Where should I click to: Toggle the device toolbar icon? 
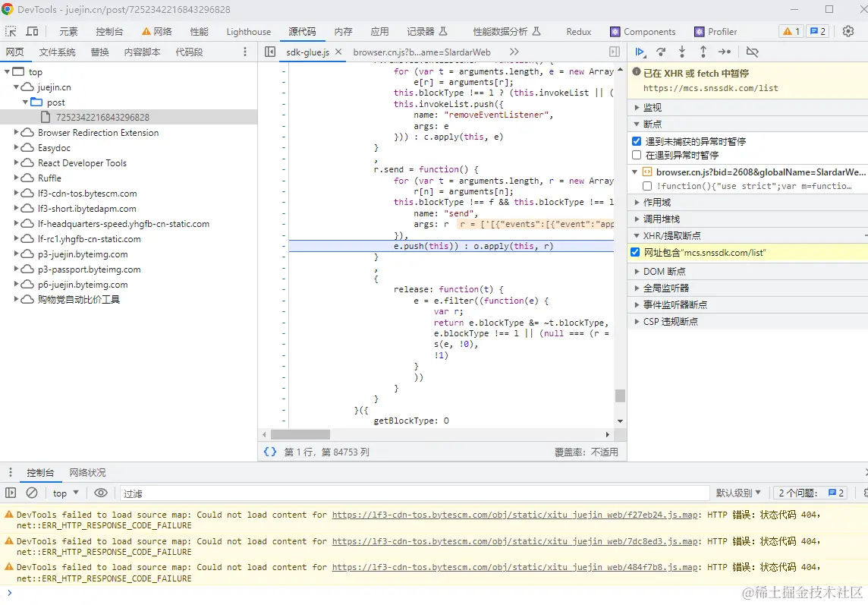(33, 32)
